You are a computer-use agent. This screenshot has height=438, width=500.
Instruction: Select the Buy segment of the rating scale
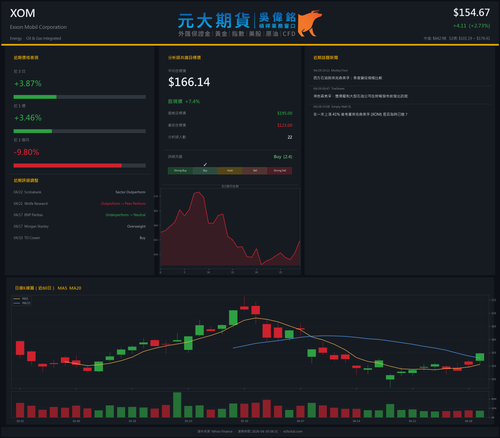pyautogui.click(x=205, y=171)
